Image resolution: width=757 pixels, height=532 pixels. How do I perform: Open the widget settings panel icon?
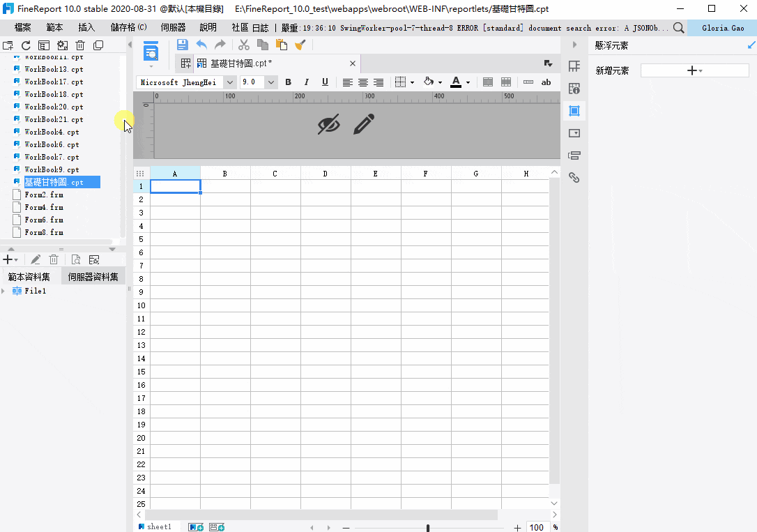(x=574, y=133)
